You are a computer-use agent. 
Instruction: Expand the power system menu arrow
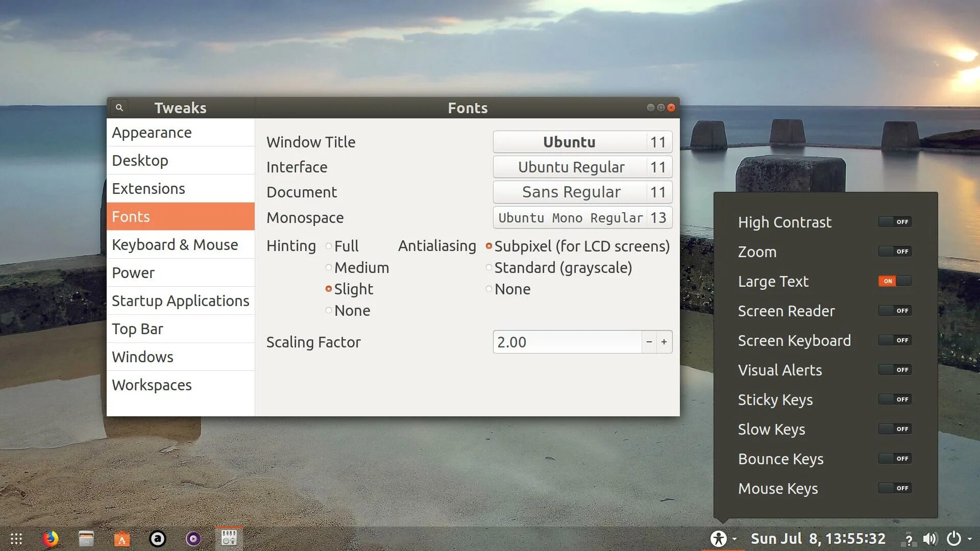(970, 539)
